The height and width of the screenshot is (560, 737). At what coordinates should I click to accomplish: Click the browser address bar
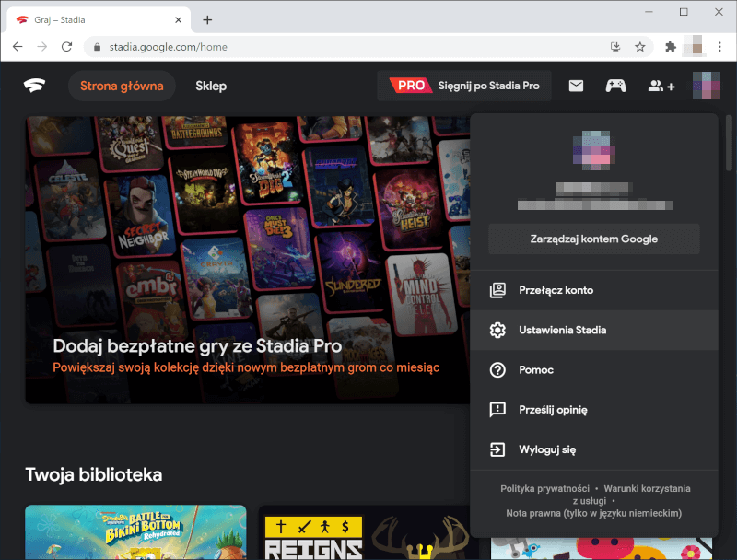click(x=276, y=46)
